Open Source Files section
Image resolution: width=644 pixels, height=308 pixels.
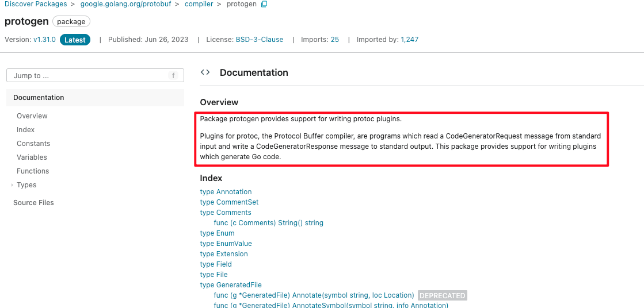pos(33,203)
